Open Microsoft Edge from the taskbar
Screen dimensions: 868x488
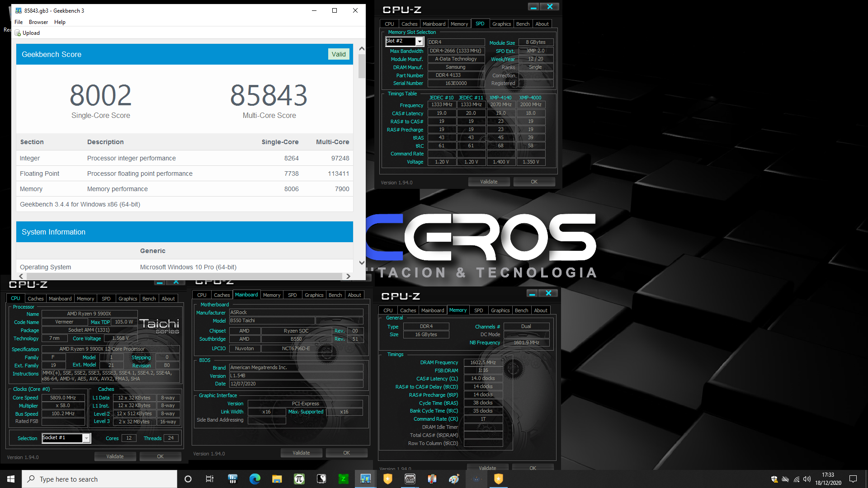(255, 479)
